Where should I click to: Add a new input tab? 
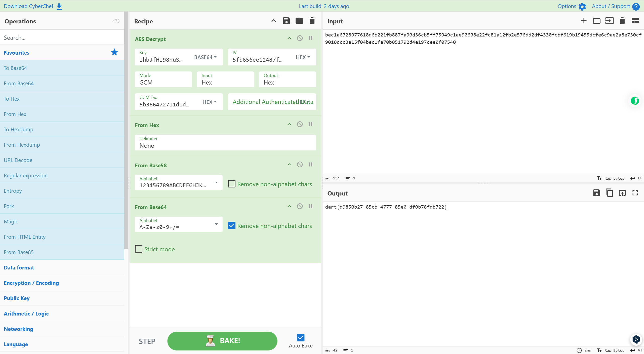coord(584,21)
